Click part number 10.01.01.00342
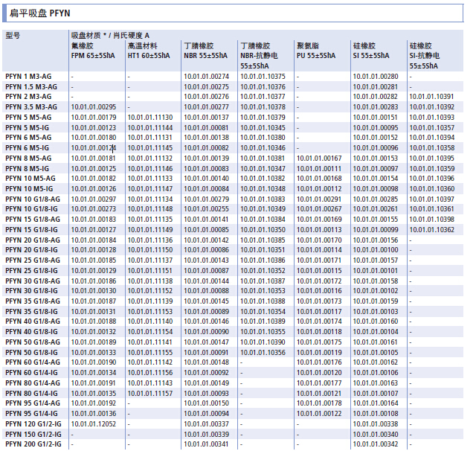This screenshot has width=476, height=451. click(x=376, y=444)
